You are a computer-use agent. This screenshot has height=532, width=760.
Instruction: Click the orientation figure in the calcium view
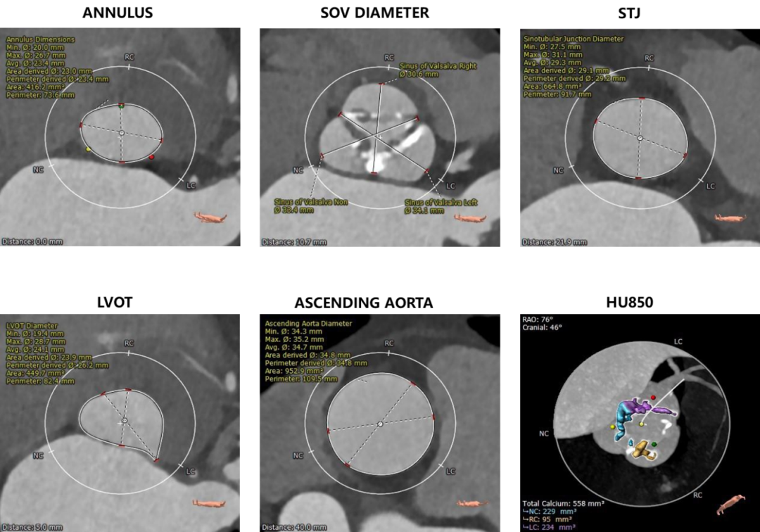[728, 505]
